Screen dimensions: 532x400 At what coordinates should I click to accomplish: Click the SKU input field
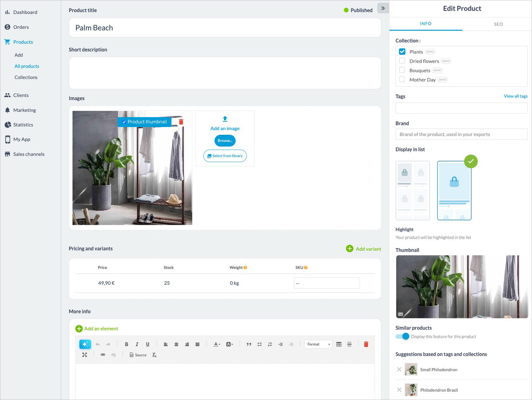click(327, 283)
